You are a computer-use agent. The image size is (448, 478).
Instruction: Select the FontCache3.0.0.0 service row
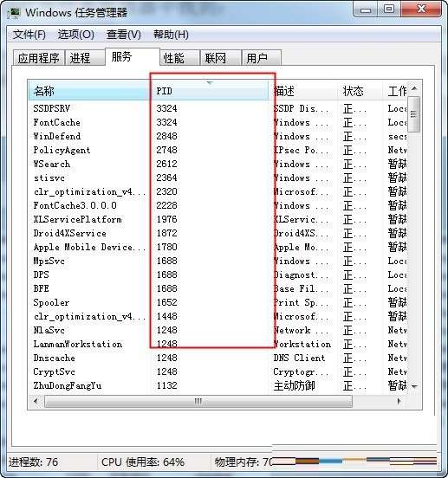pyautogui.click(x=218, y=206)
